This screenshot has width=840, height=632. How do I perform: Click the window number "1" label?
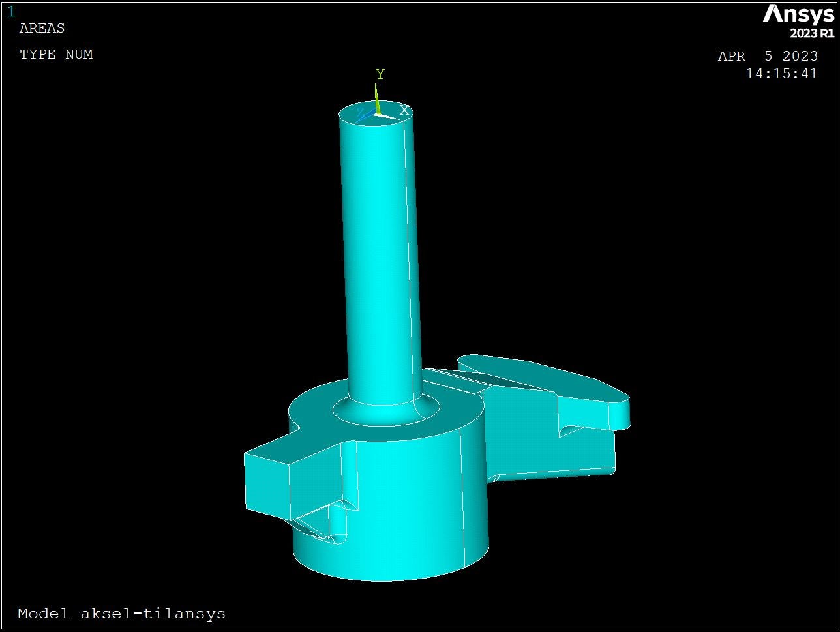[x=11, y=12]
